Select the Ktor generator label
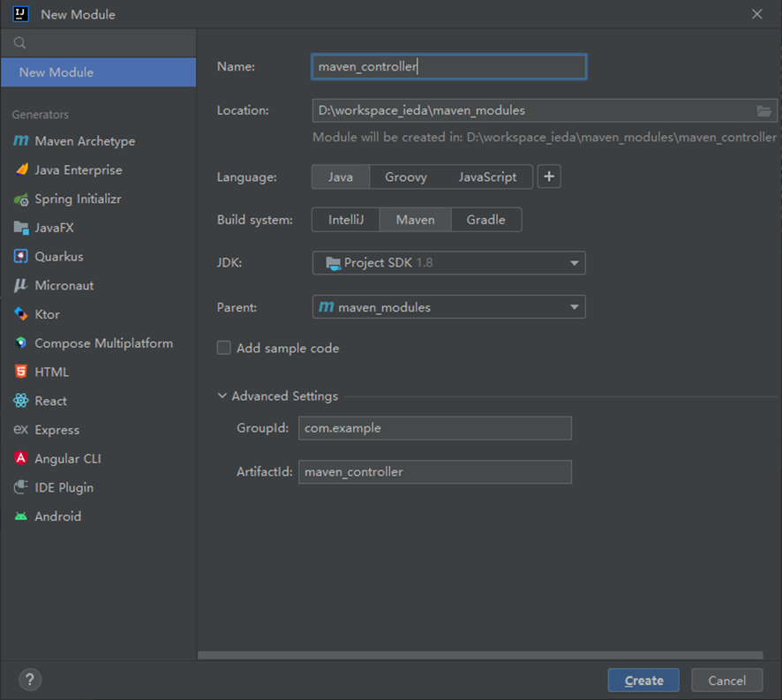The width and height of the screenshot is (782, 700). pos(48,314)
